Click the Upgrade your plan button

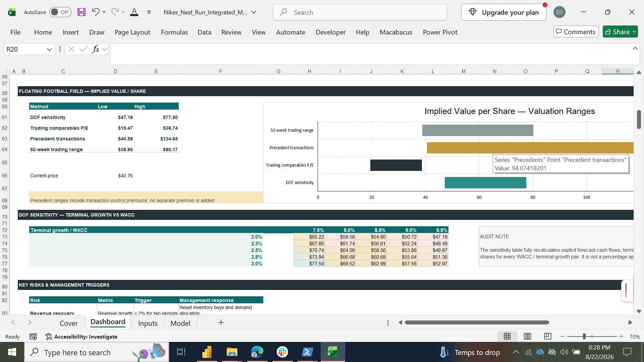pos(503,12)
